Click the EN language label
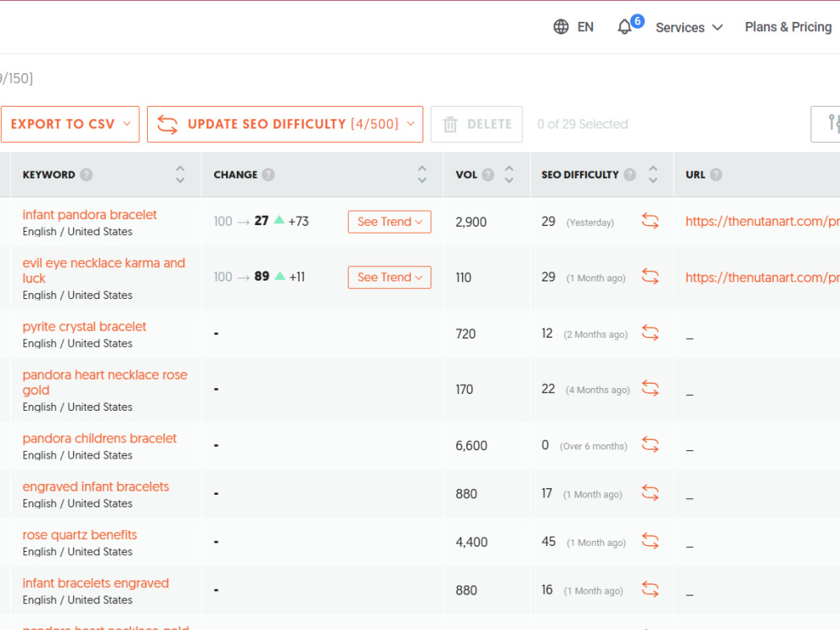The height and width of the screenshot is (630, 840). click(x=585, y=27)
